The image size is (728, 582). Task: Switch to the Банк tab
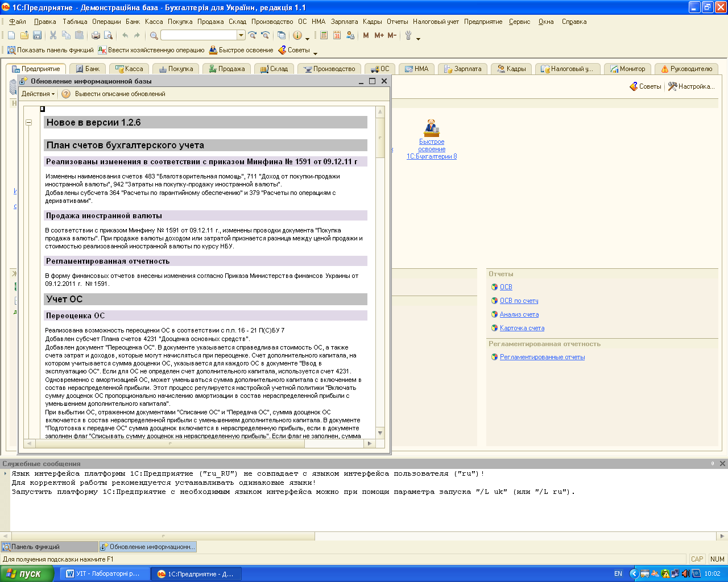[x=87, y=69]
